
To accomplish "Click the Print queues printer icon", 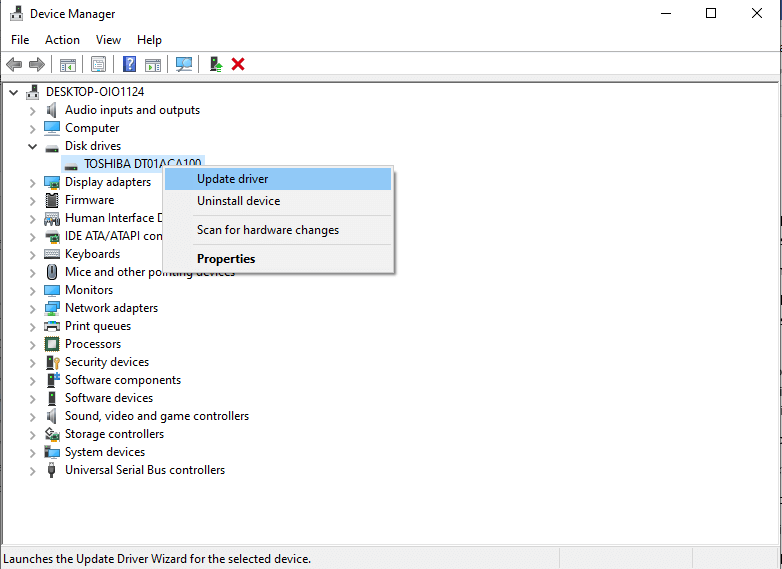I will [52, 326].
